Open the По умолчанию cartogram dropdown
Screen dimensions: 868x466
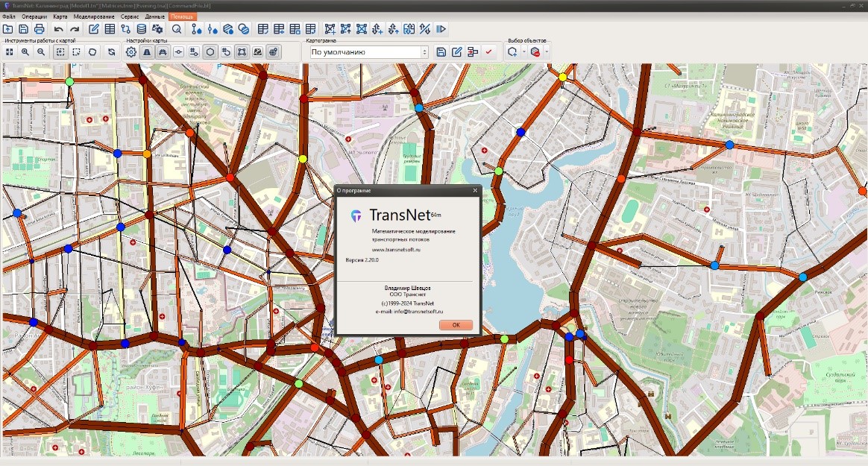(368, 51)
